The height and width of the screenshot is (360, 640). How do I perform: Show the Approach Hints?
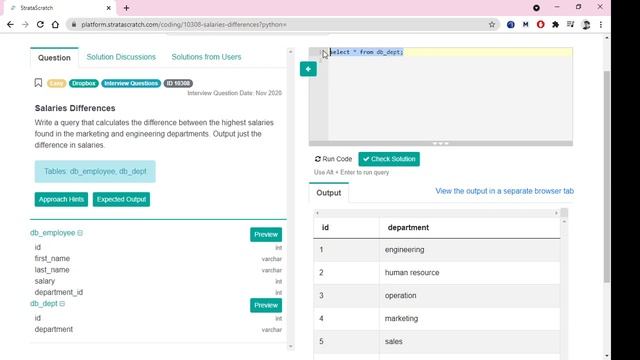point(61,199)
